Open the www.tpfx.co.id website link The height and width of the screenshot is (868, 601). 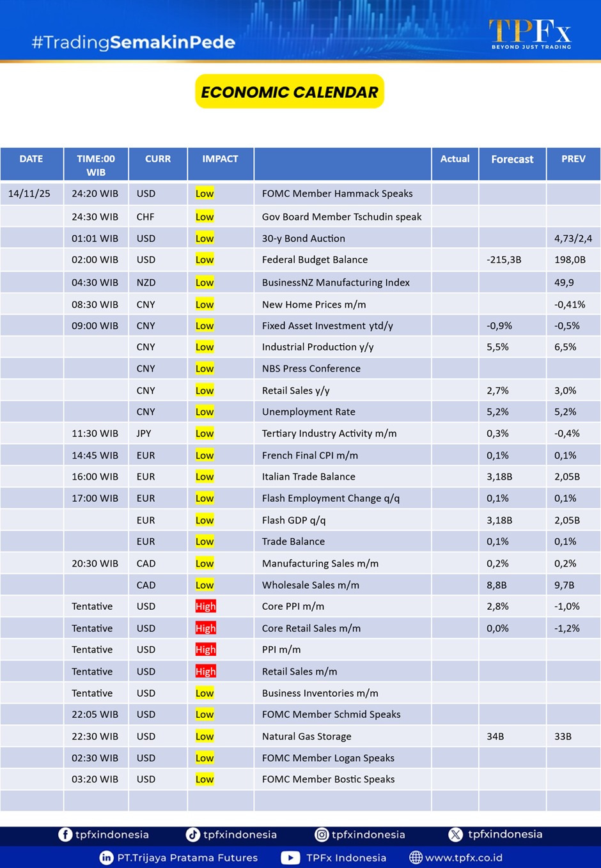(464, 858)
